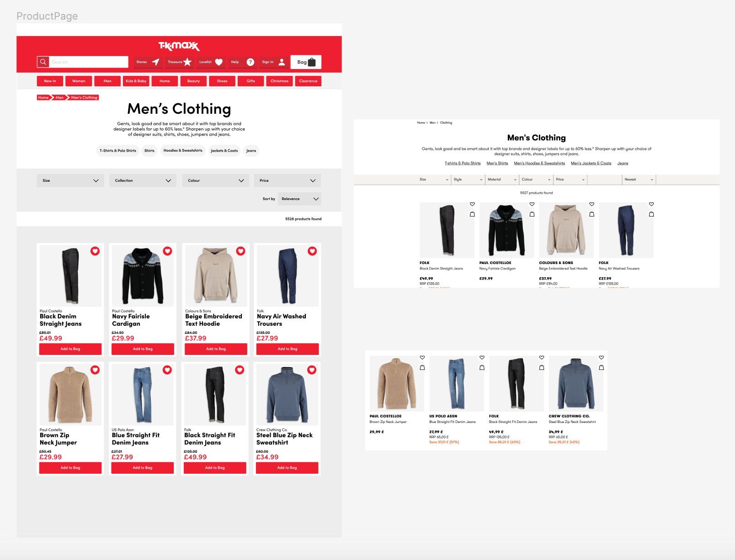
Task: Toggle heart on Navy Air Washed Trousers card
Action: pos(312,251)
